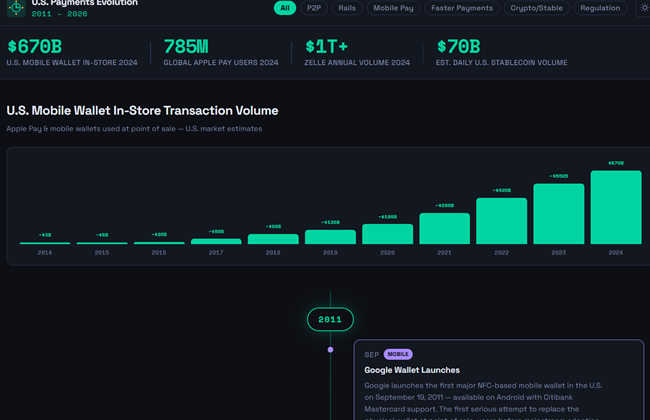Screen dimensions: 650x420
Task: Open the Google Wallet Launches card title
Action: 412,370
